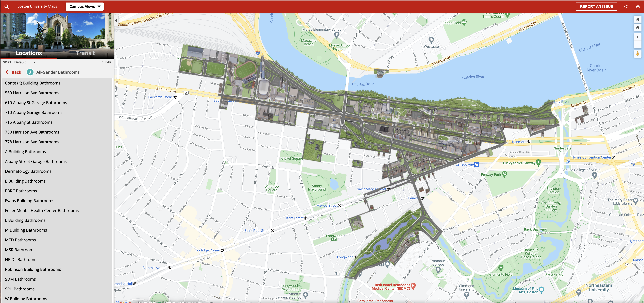644x303 pixels.
Task: Select 750 Harrison Ave Bathrooms
Action: [57, 132]
